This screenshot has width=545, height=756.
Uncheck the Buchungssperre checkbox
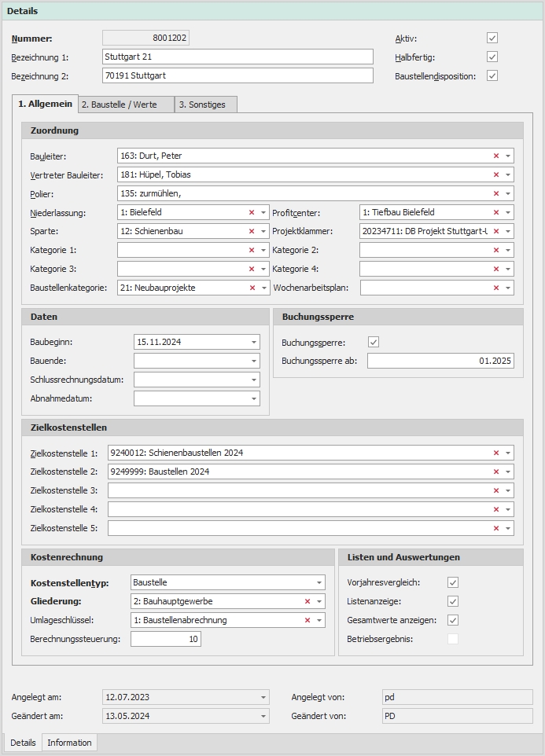(x=374, y=342)
